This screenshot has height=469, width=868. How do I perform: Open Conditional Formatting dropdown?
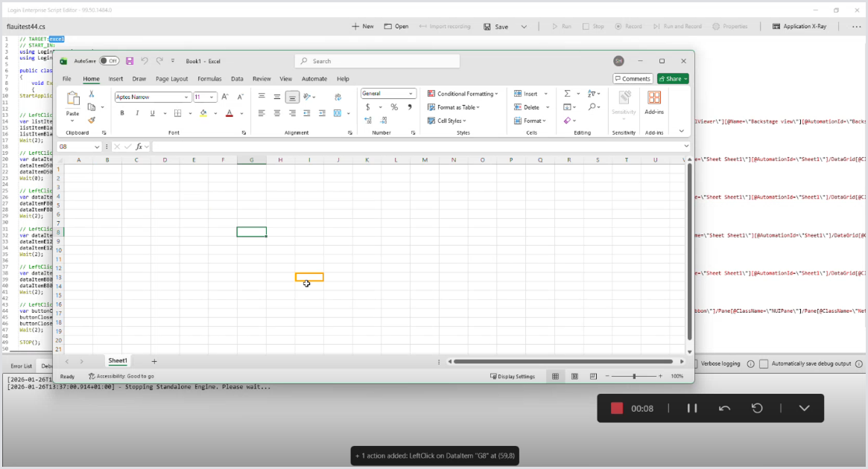[463, 94]
